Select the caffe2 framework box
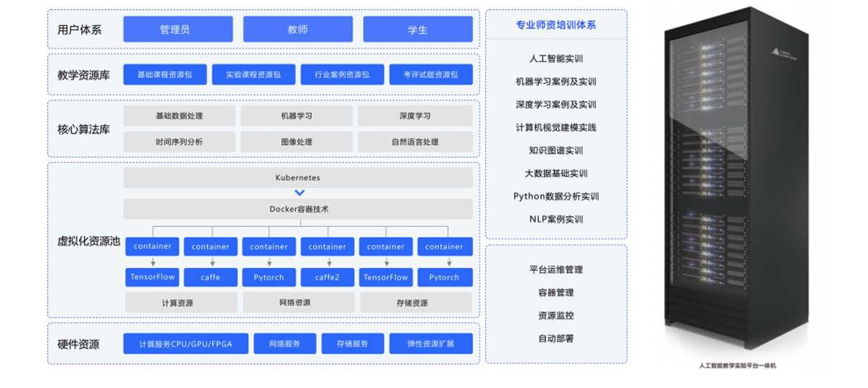The image size is (868, 388). pyautogui.click(x=327, y=277)
